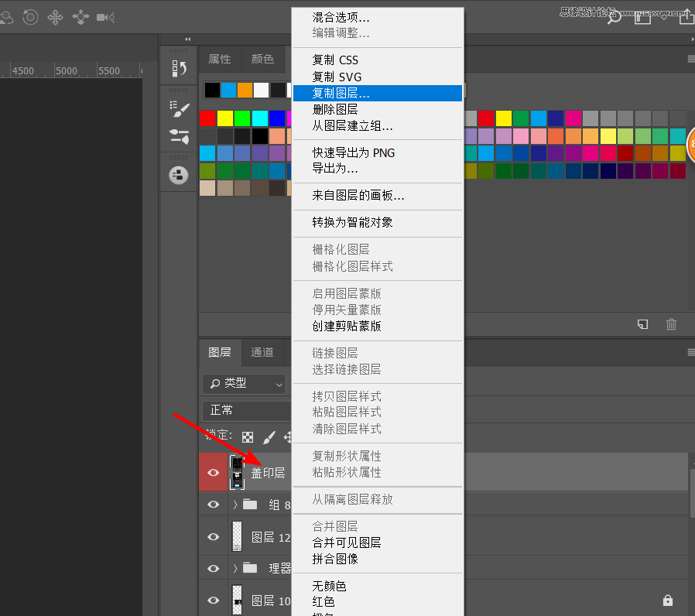Click the 3D video camera icon
The height and width of the screenshot is (616, 695).
pos(106,17)
